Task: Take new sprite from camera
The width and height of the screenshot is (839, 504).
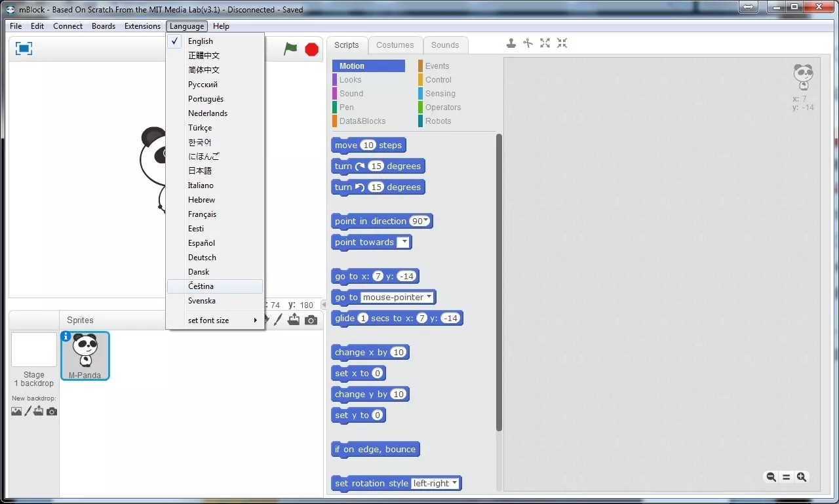Action: tap(311, 320)
